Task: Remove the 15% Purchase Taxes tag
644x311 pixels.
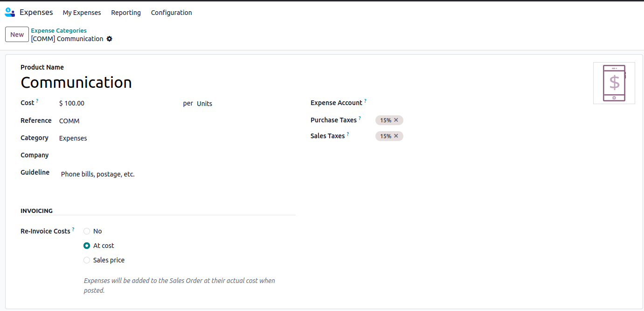Action: (x=396, y=120)
